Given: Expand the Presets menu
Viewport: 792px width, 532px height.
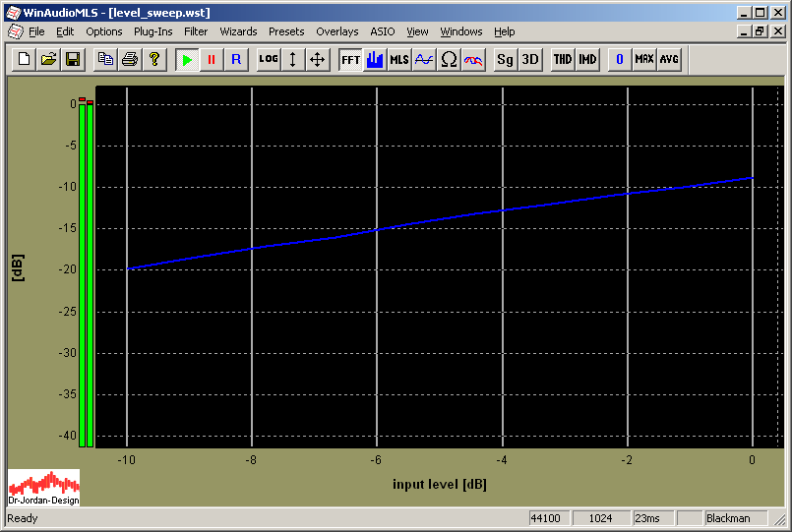Looking at the screenshot, I should [x=286, y=31].
